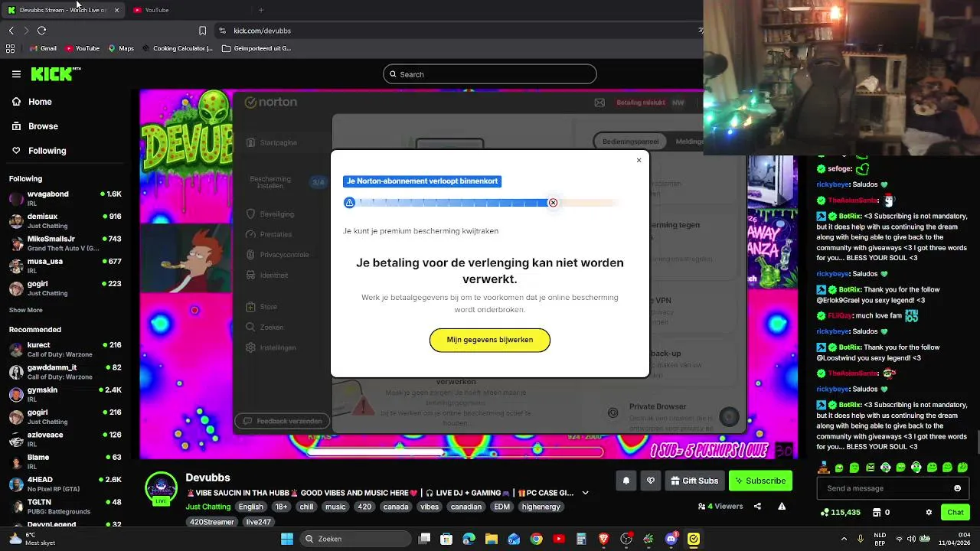980x551 pixels.
Task: Open musa_usa channel in sidebar
Action: (65, 266)
